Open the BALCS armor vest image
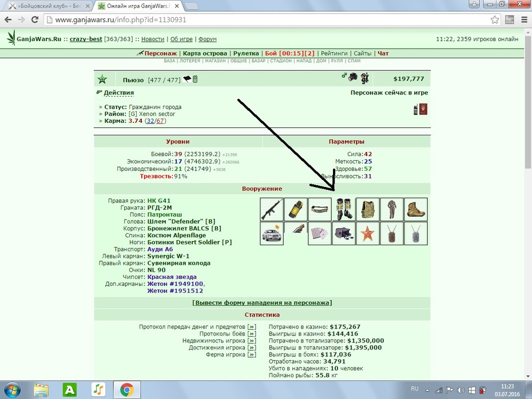 [x=368, y=209]
